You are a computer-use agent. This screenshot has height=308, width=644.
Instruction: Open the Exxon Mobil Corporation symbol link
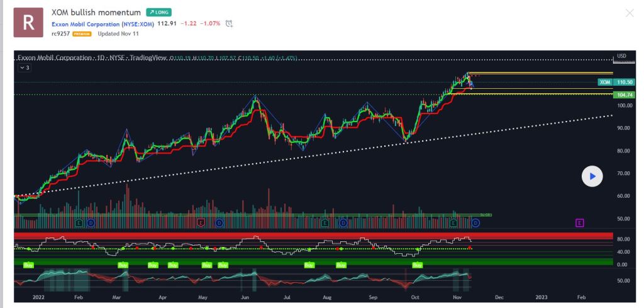point(102,23)
